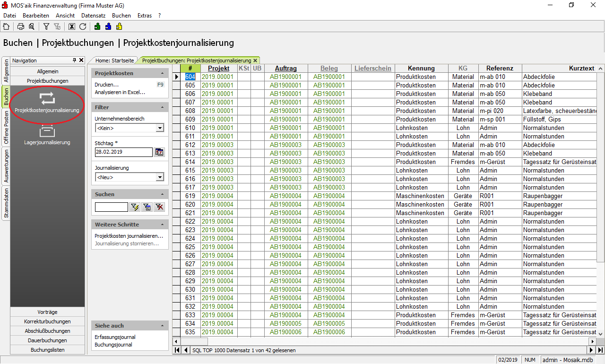Click the horizontal scrollbar thumb below the table
The image size is (605, 364).
tap(194, 341)
